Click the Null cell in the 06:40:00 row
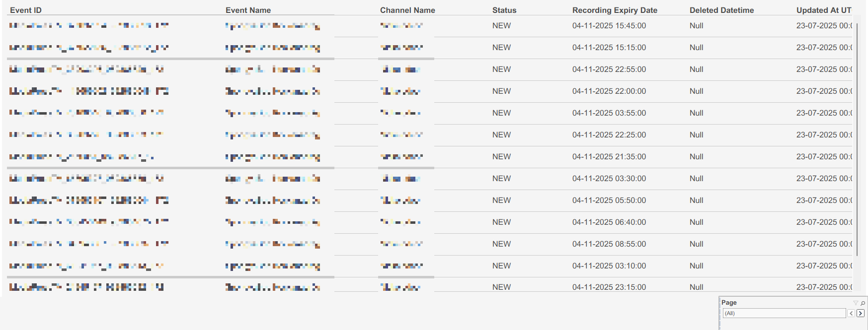The width and height of the screenshot is (868, 330). click(696, 222)
